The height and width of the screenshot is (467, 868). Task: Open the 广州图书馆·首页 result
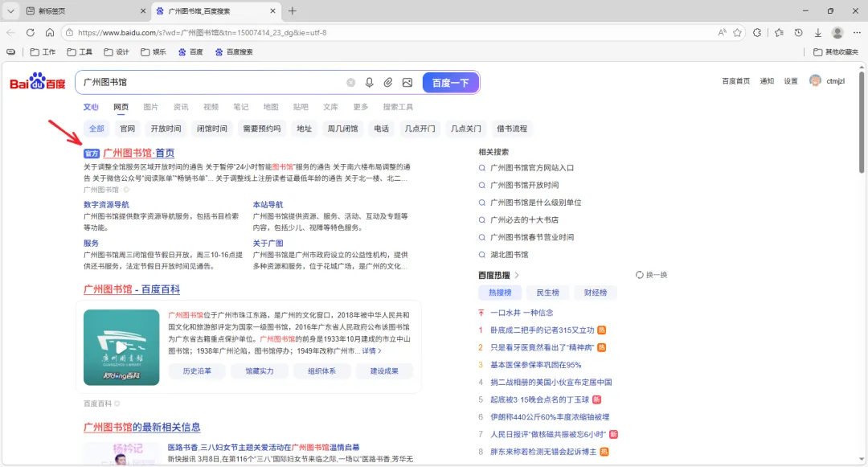click(x=138, y=154)
